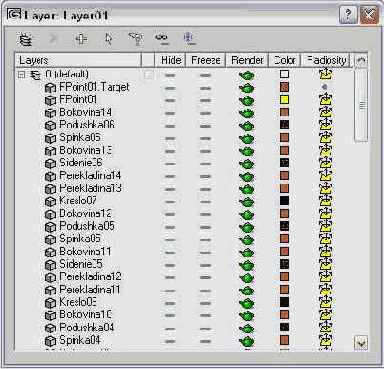Click the Radiosity icon for 0 (default)
Screen dimensions: 384x369
[x=326, y=74]
